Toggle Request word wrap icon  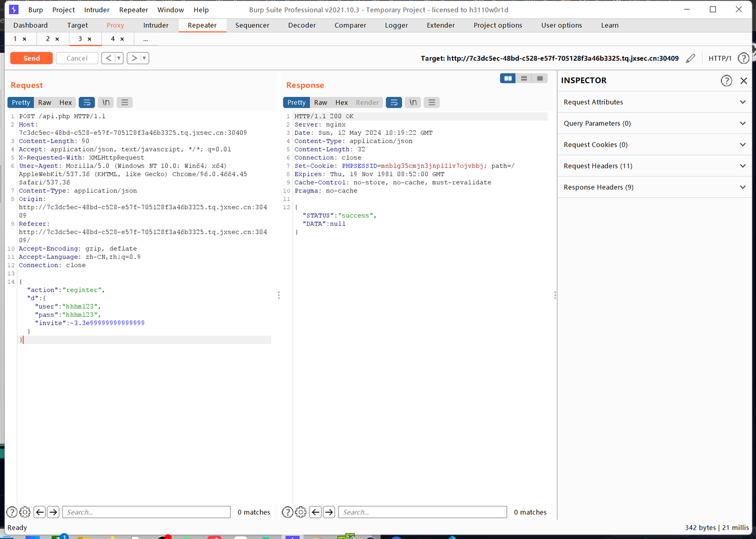87,102
